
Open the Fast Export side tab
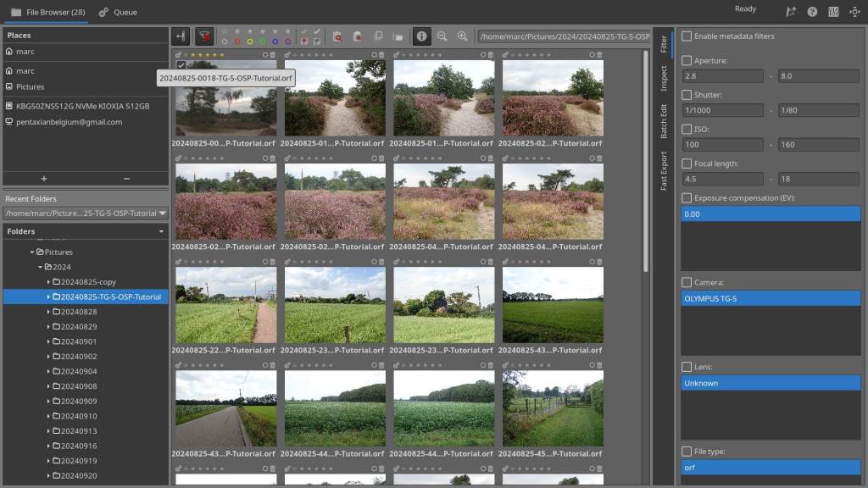tap(664, 171)
